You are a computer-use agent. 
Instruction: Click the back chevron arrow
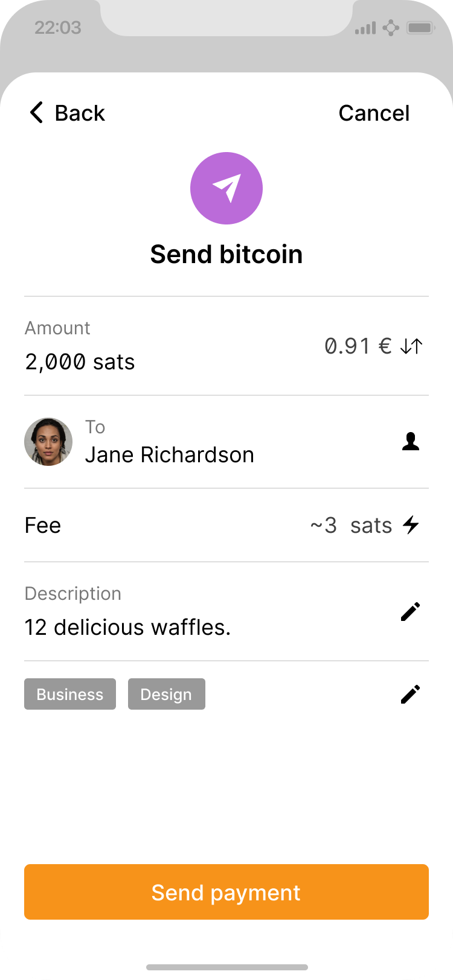pos(37,113)
